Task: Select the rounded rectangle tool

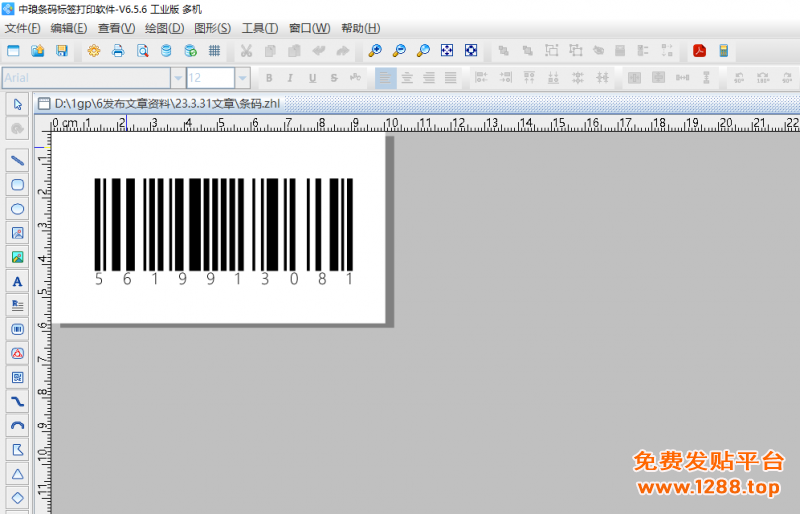Action: 17,185
